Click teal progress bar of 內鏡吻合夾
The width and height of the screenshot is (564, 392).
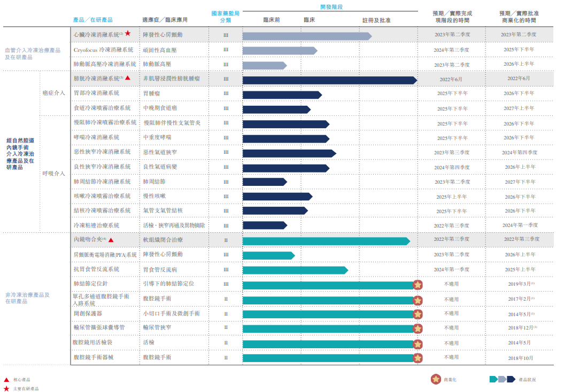326,241
